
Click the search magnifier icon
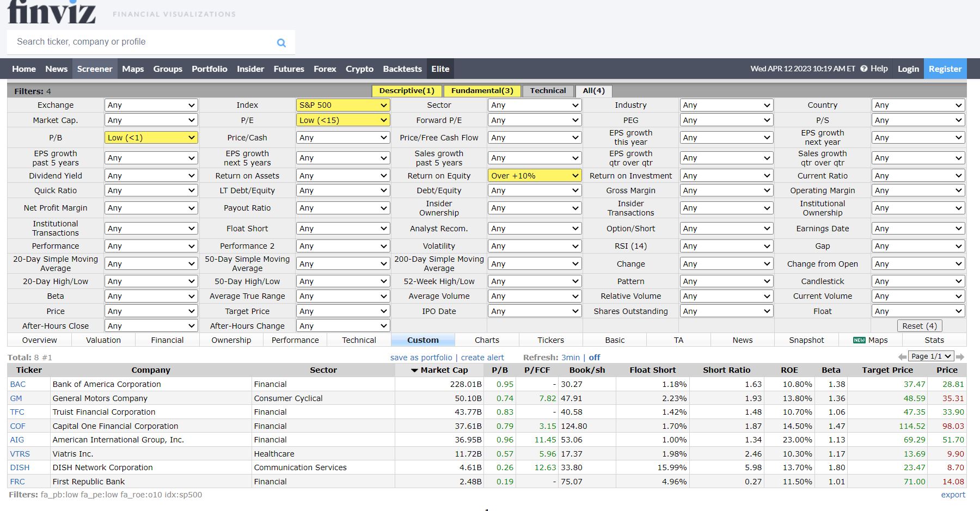click(281, 42)
